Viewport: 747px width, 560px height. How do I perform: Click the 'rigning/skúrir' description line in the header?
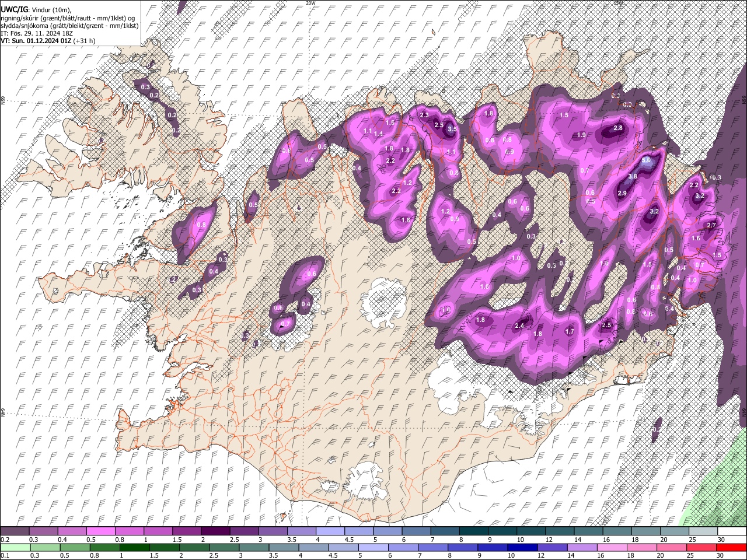[69, 17]
